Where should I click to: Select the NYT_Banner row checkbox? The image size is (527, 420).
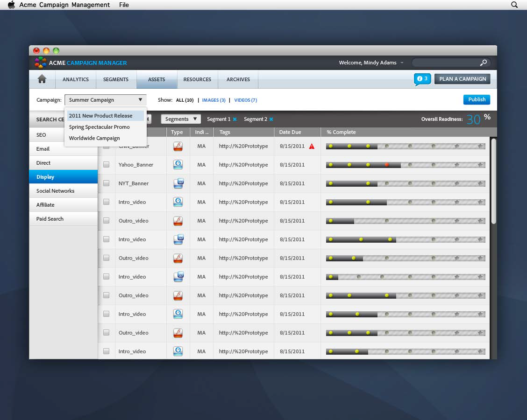(x=106, y=183)
